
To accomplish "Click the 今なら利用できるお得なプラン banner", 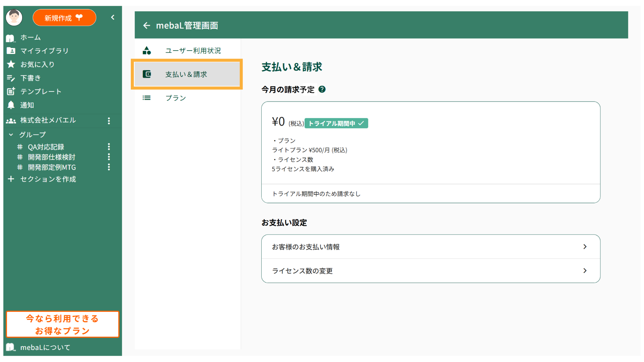I will coord(62,324).
